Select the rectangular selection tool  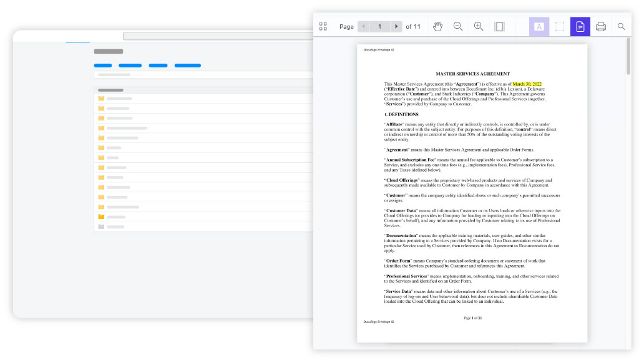click(x=559, y=26)
